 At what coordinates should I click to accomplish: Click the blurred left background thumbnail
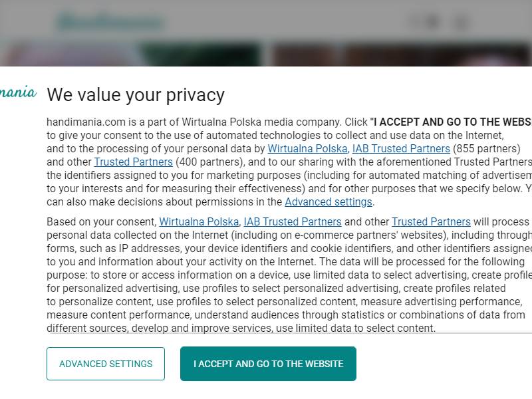[70, 55]
